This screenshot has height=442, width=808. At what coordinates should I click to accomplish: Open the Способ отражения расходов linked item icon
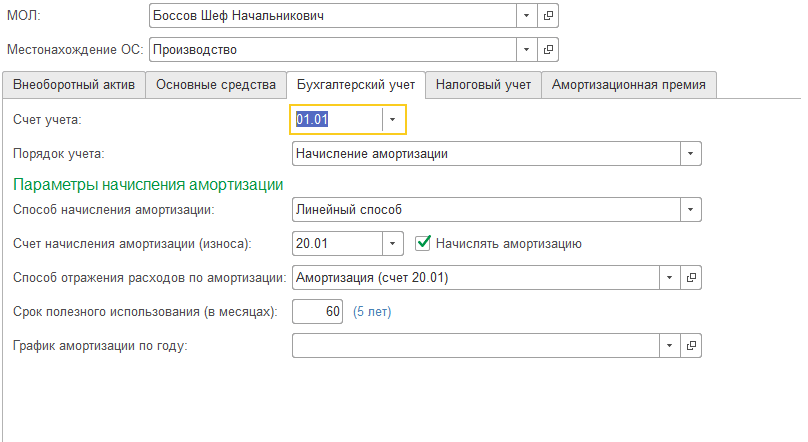click(x=691, y=277)
